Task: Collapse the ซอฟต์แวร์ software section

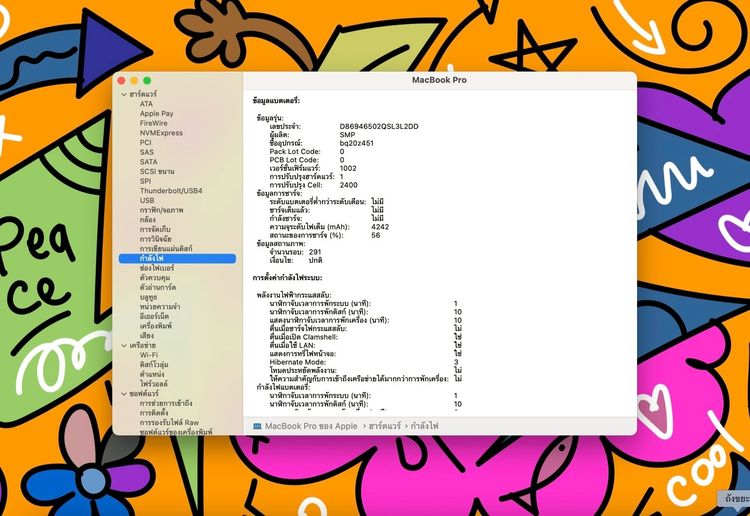Action: 123,394
